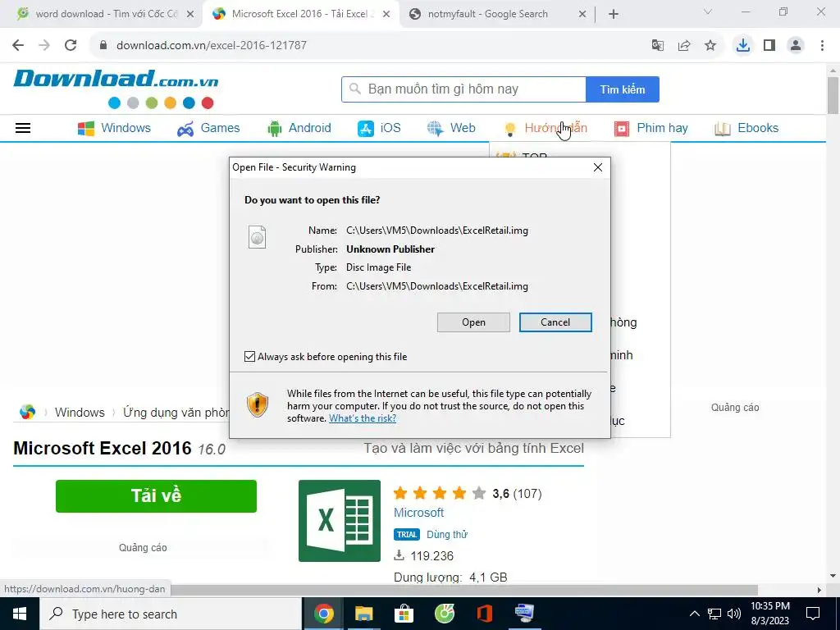Open the Ứng dụng văn phòng breadcrumb
This screenshot has height=630, width=840.
[x=176, y=413]
